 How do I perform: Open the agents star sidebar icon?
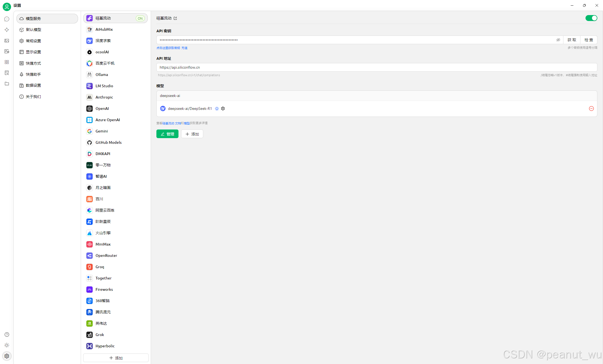coord(7,30)
